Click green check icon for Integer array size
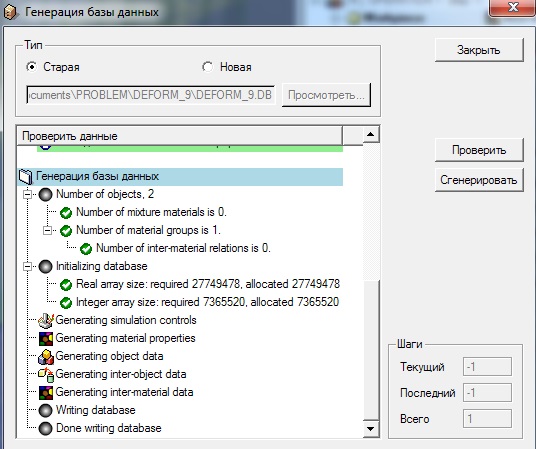 pos(66,303)
